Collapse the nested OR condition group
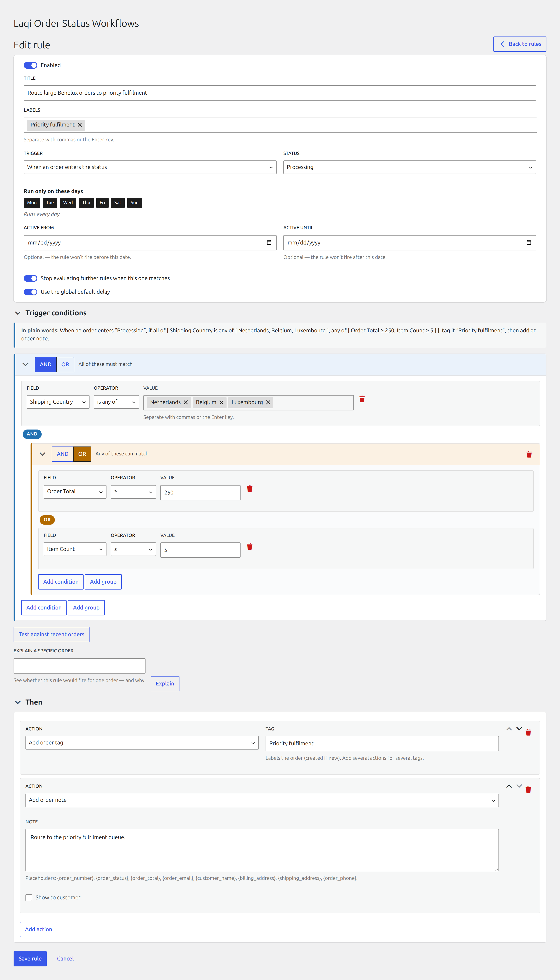The width and height of the screenshot is (560, 980). [x=42, y=454]
